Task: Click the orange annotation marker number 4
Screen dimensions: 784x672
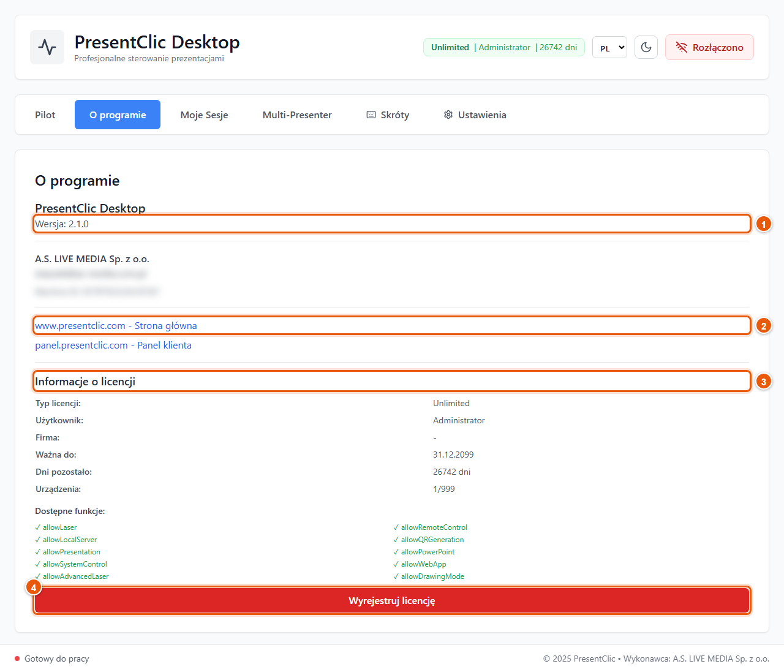Action: click(x=34, y=587)
